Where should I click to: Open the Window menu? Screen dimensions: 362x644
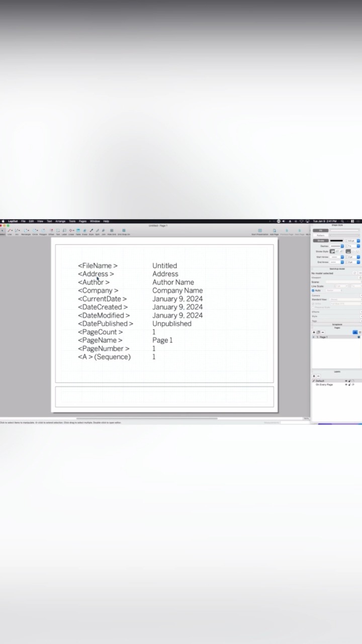coord(95,221)
